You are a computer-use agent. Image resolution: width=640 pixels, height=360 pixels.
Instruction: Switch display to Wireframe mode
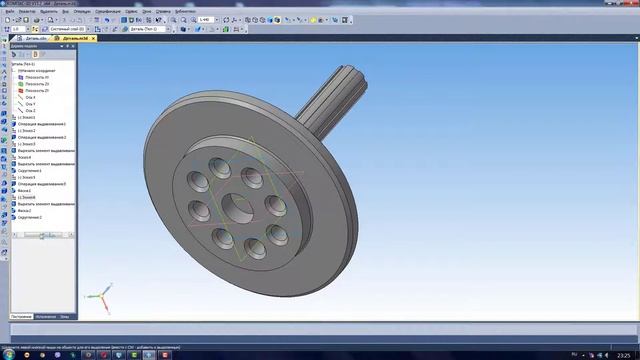point(248,20)
